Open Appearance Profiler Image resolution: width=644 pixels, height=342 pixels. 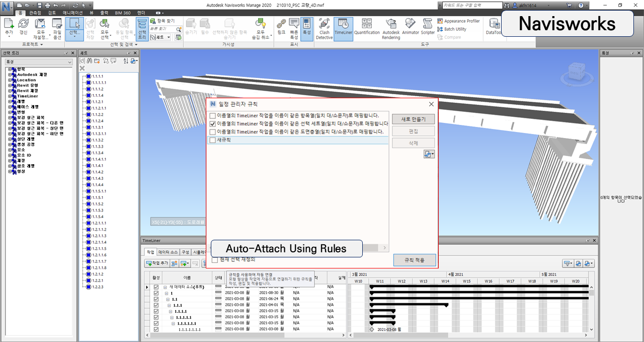tap(458, 21)
